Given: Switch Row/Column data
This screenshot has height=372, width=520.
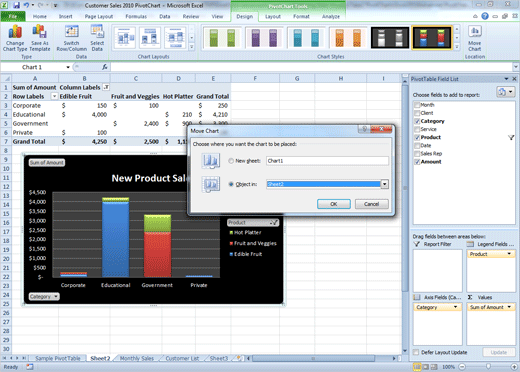Looking at the screenshot, I should [71, 38].
